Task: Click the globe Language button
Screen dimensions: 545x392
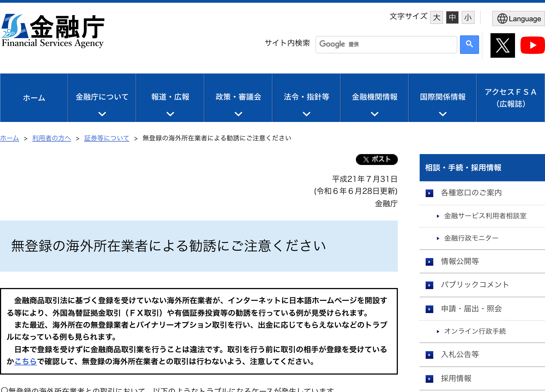Action: tap(519, 19)
